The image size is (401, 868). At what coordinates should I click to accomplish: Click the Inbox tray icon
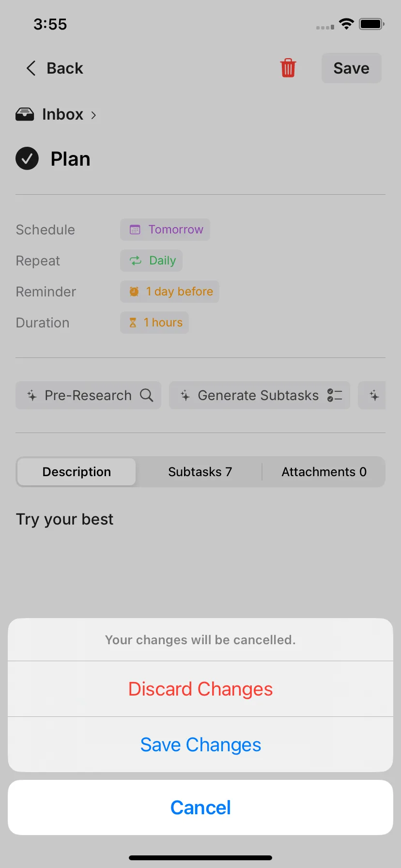click(25, 114)
